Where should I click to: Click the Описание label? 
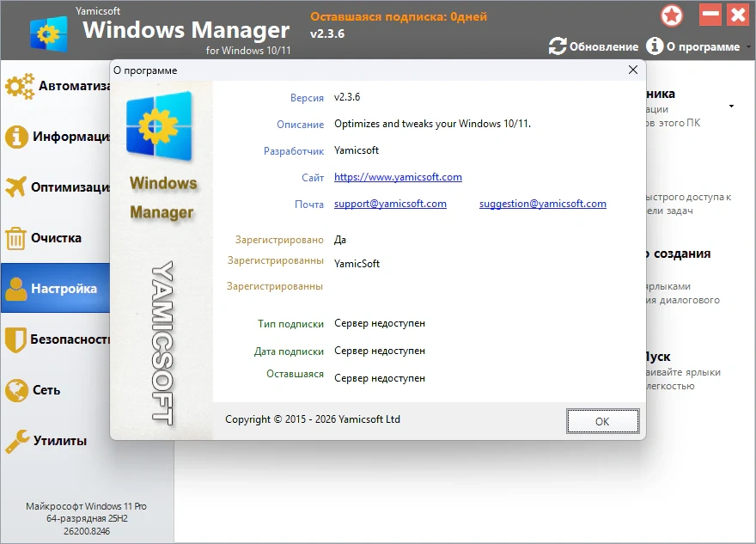click(300, 125)
